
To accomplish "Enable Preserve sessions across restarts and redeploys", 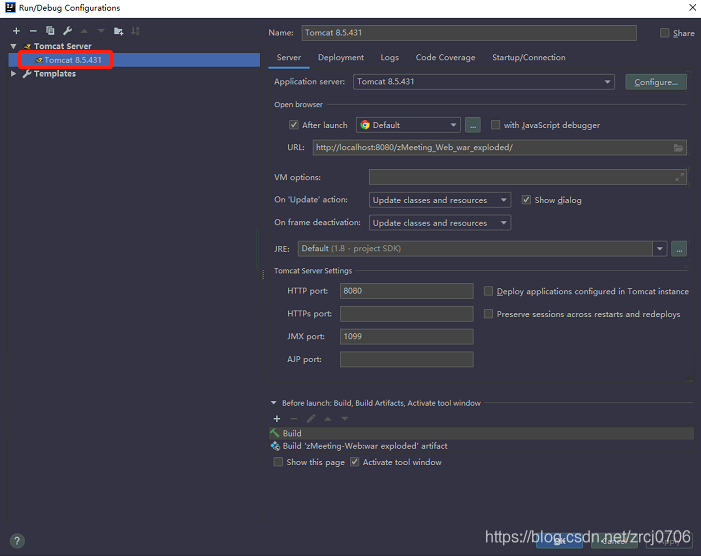I will point(488,314).
